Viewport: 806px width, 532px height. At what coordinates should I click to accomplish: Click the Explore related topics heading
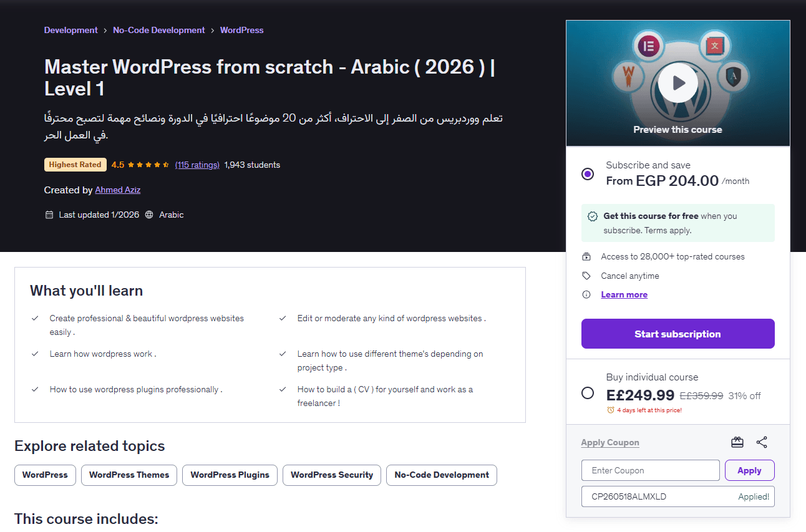(x=89, y=446)
